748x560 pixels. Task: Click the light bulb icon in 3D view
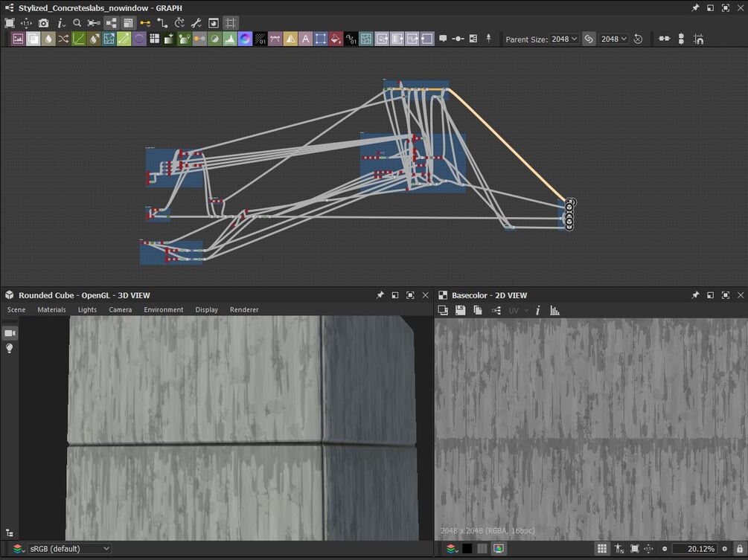10,349
